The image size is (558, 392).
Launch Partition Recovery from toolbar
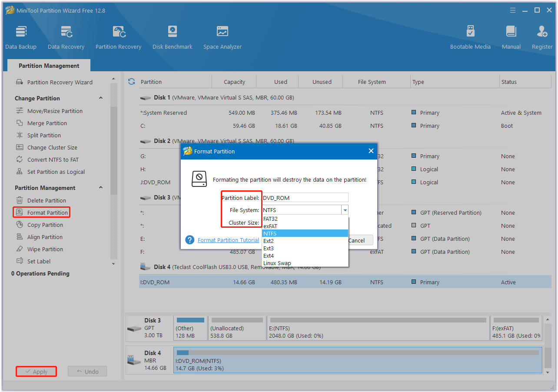[118, 38]
